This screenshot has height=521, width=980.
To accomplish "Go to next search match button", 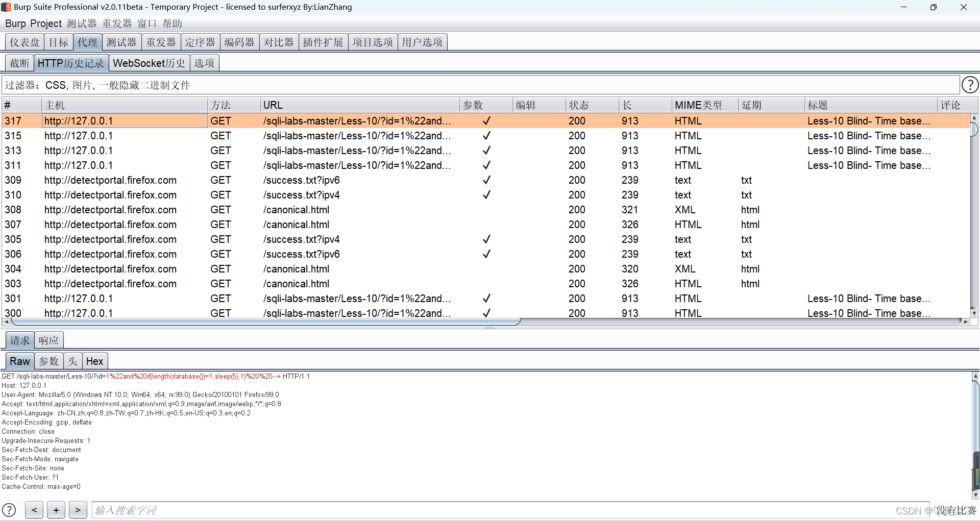I will point(78,510).
